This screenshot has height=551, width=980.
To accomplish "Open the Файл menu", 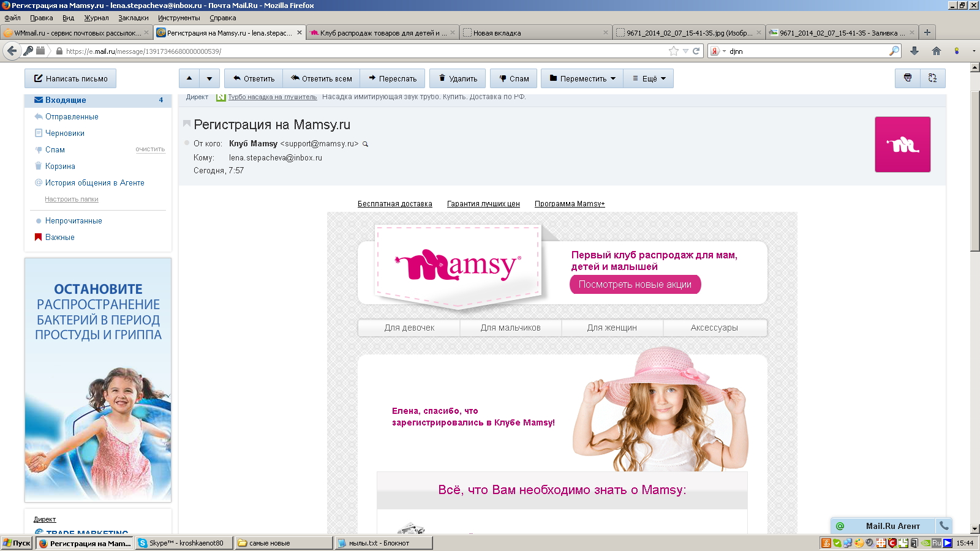I will pos(12,18).
